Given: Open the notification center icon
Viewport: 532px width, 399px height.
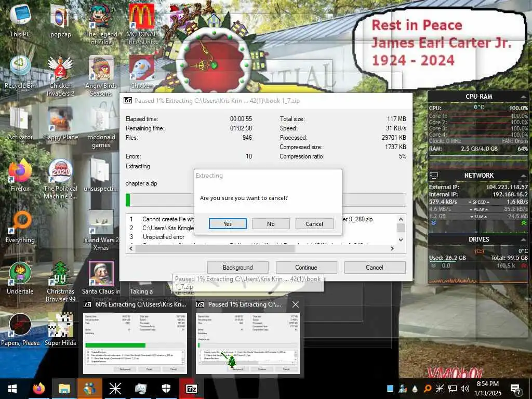Looking at the screenshot, I should tap(516, 389).
